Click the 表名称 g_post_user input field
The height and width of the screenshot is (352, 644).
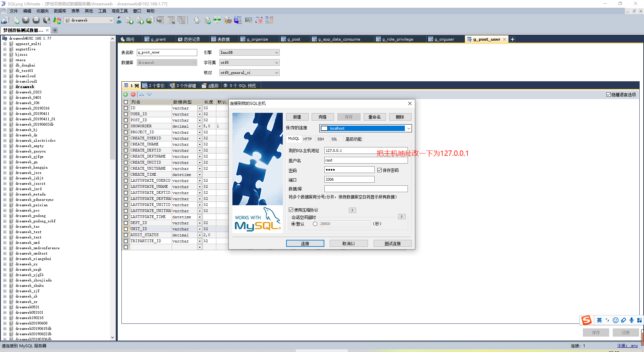pos(167,52)
